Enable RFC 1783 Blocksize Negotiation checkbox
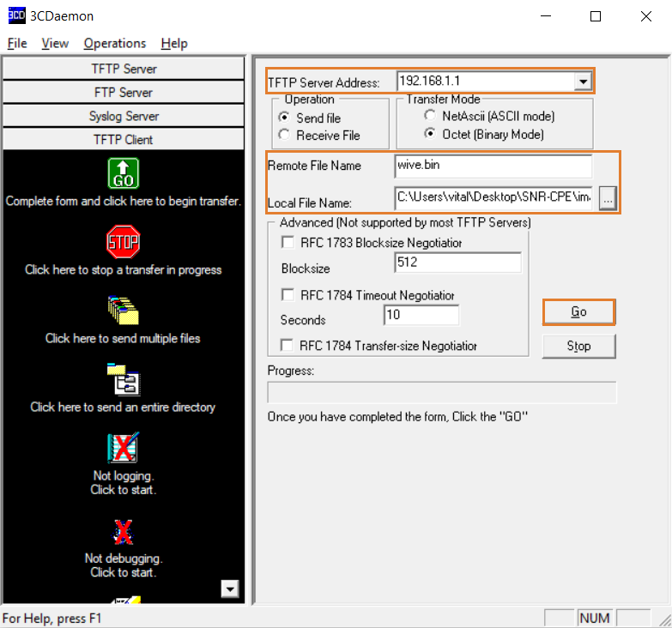 pos(288,243)
